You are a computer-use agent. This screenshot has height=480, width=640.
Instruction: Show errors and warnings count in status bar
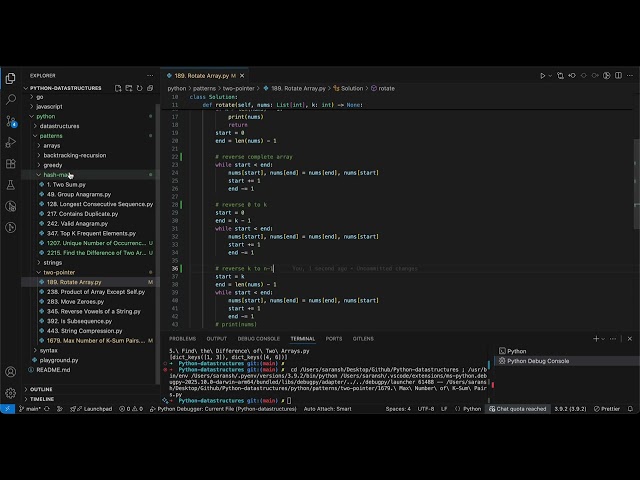click(131, 409)
